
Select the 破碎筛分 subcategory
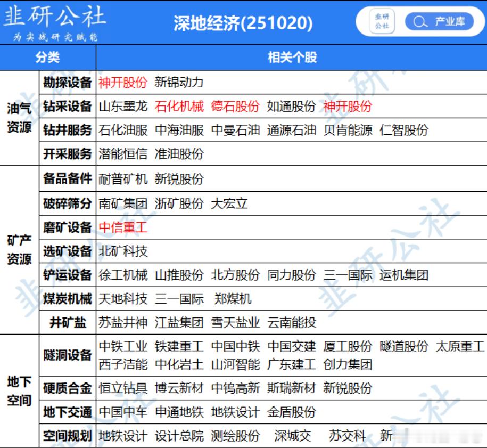click(x=68, y=203)
